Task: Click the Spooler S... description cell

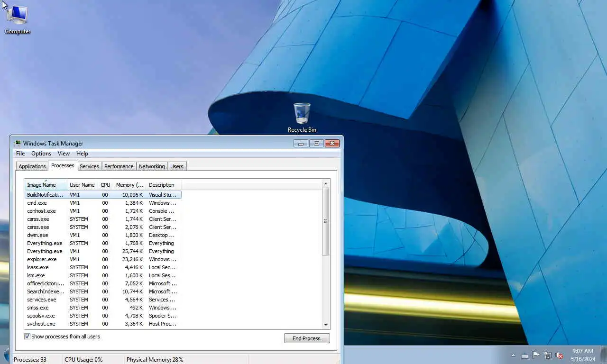Action: (x=162, y=316)
